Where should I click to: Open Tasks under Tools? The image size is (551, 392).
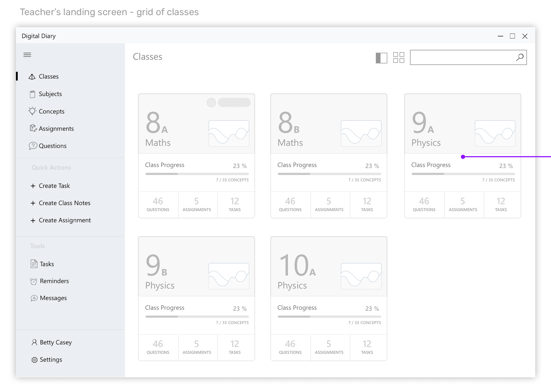pyautogui.click(x=47, y=264)
